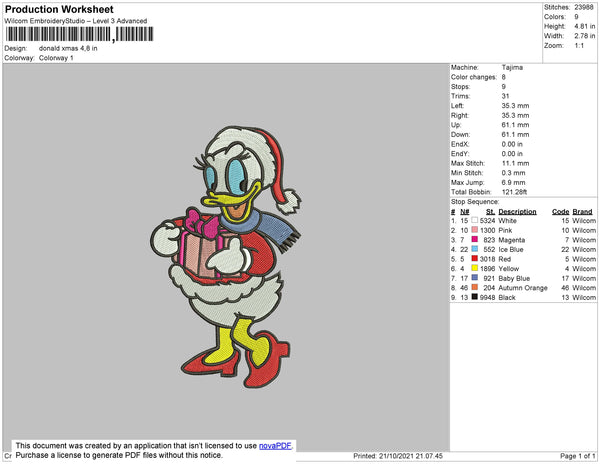Click the Max Jump value '6.9 mm'
This screenshot has height=464, width=600.
514,182
